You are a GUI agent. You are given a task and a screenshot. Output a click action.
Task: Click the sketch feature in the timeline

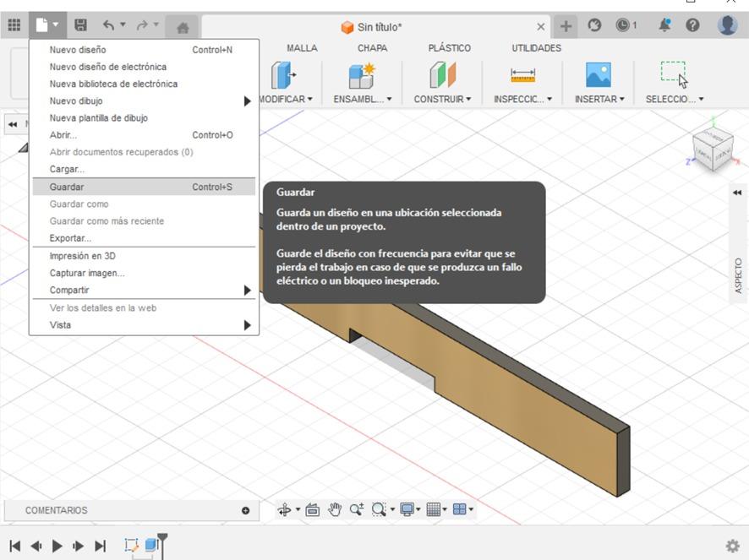click(131, 545)
